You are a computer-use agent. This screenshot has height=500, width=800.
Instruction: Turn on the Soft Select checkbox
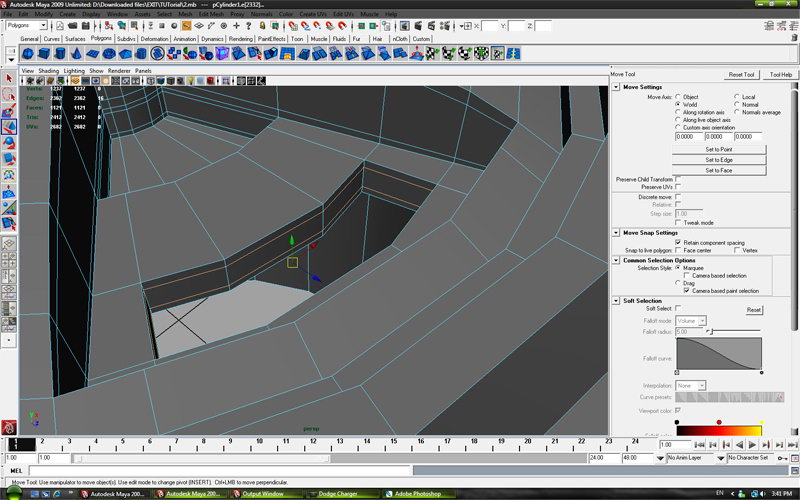click(x=678, y=309)
